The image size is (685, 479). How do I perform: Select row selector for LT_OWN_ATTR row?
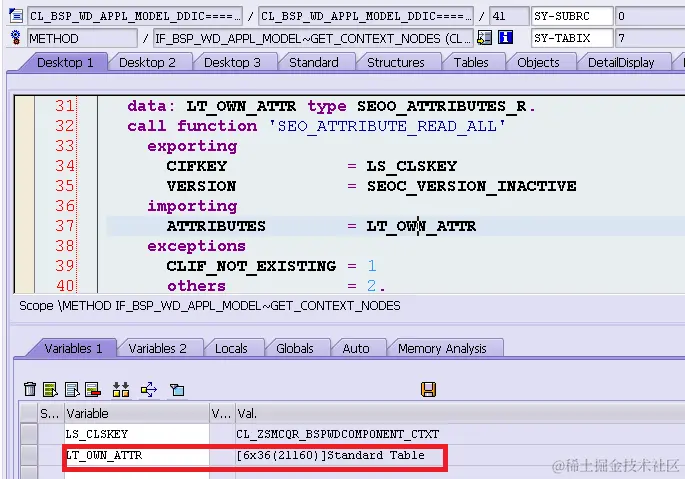28,455
